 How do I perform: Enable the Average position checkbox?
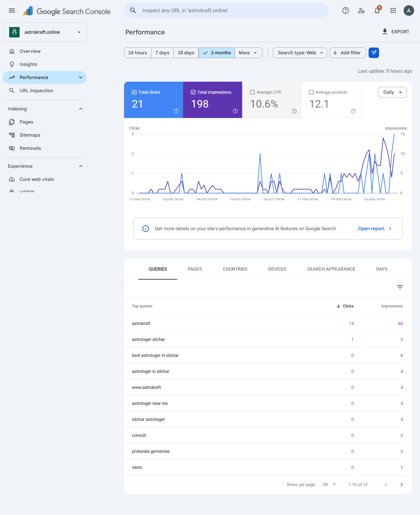point(311,92)
